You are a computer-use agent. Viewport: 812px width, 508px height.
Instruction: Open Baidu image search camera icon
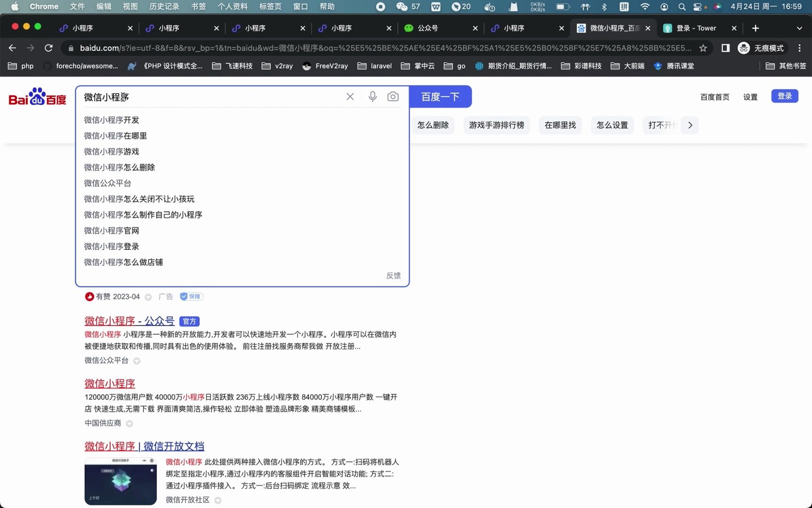click(393, 96)
